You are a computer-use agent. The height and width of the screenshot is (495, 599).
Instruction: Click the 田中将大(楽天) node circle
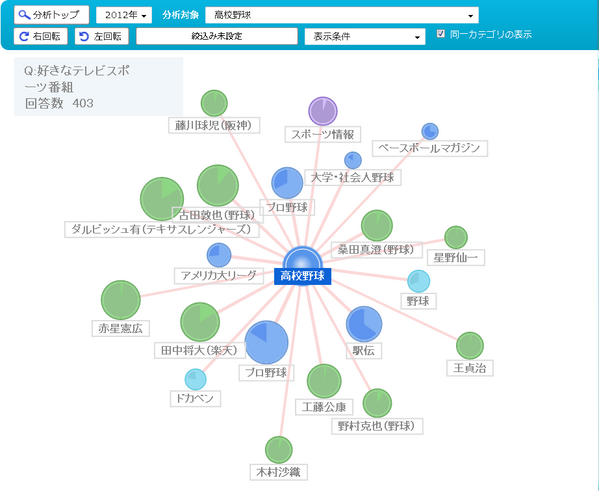tap(200, 322)
